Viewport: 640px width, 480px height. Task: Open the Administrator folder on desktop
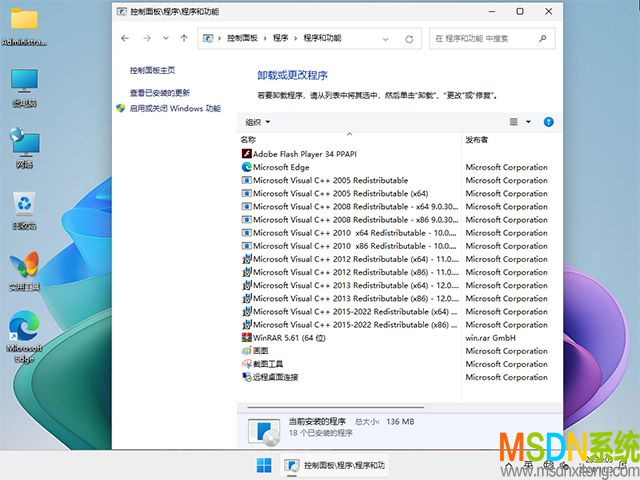coord(24,27)
